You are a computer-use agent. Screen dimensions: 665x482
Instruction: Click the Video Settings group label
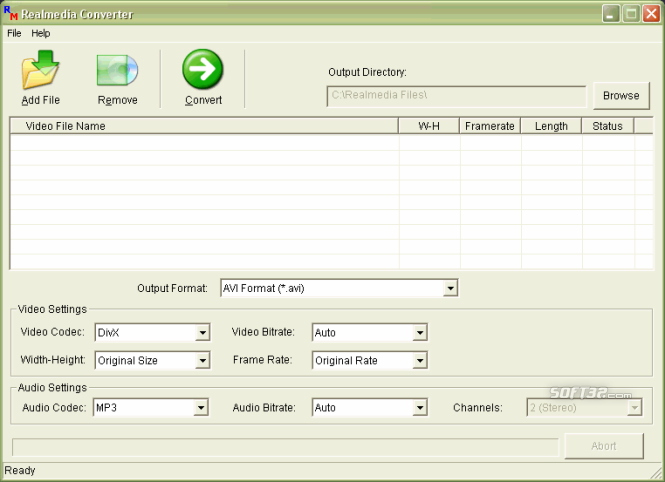click(x=52, y=309)
